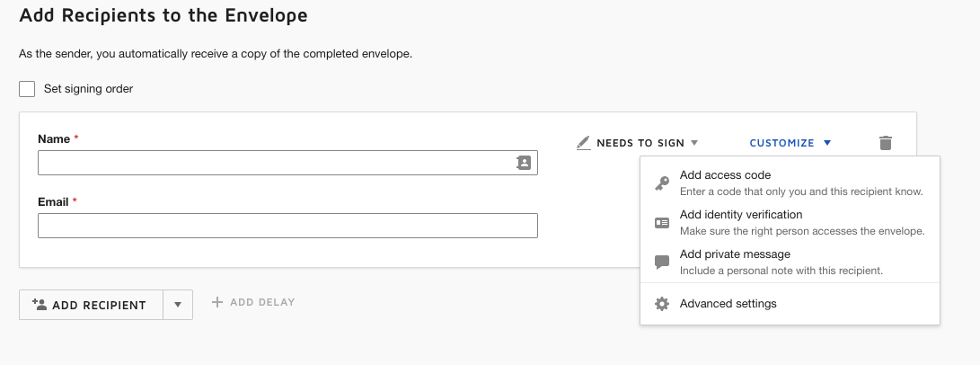Delete recipient with trash can icon

[x=886, y=143]
